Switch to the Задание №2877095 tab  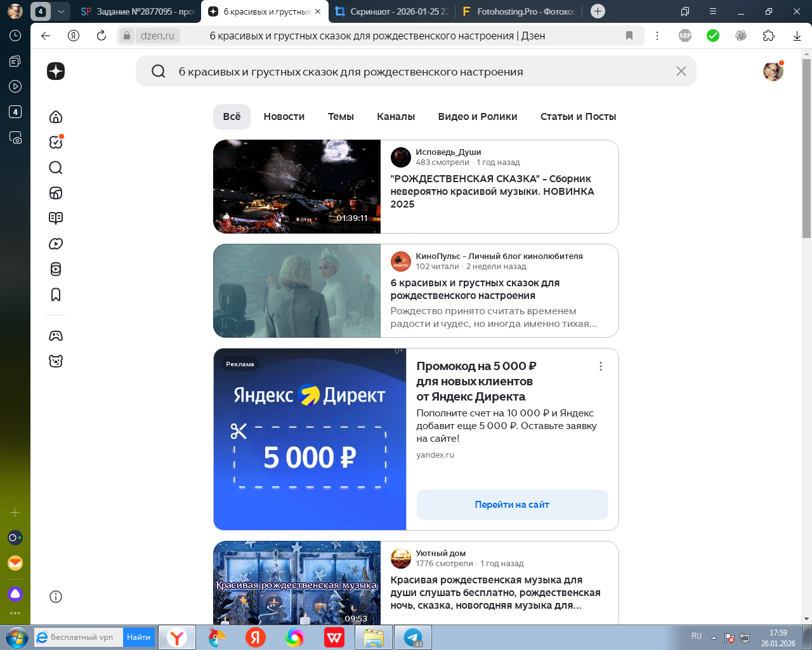[x=137, y=11]
